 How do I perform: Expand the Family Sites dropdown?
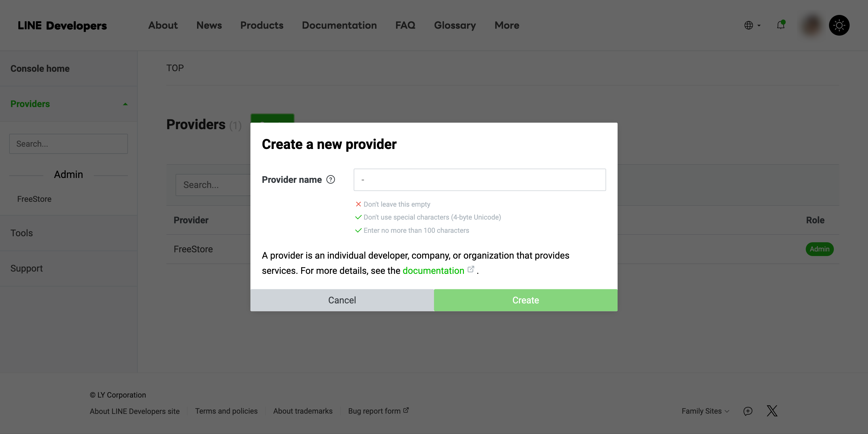(705, 411)
